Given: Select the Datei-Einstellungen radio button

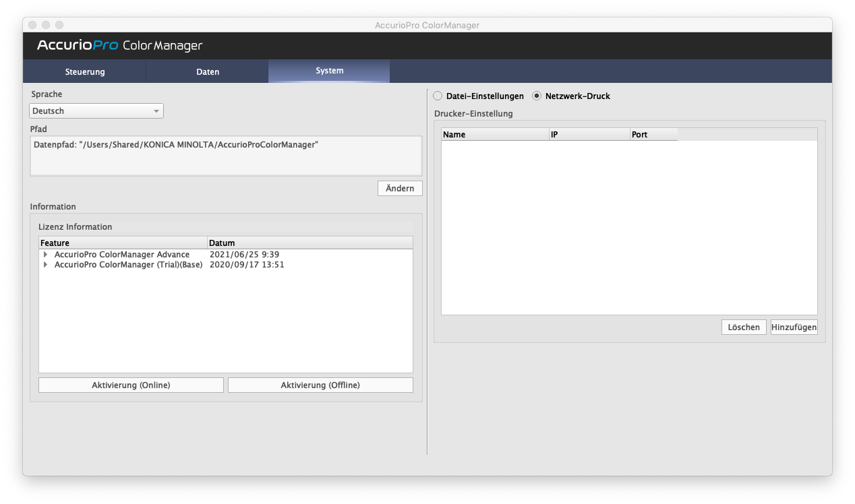Looking at the screenshot, I should [438, 96].
